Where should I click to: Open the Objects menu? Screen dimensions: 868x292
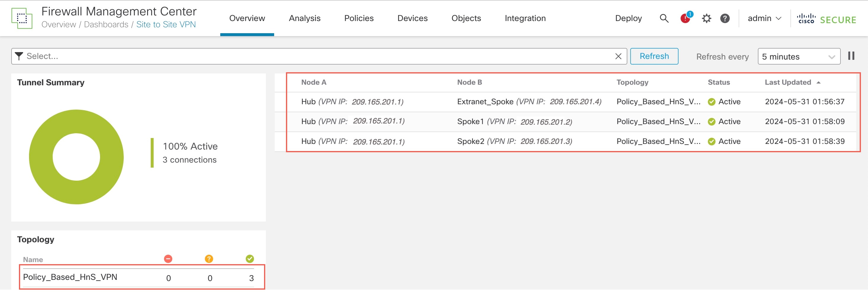(x=466, y=18)
